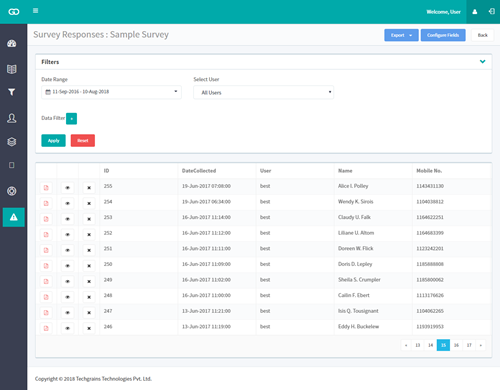The height and width of the screenshot is (390, 500).
Task: Open the Export dropdown button
Action: click(x=401, y=35)
